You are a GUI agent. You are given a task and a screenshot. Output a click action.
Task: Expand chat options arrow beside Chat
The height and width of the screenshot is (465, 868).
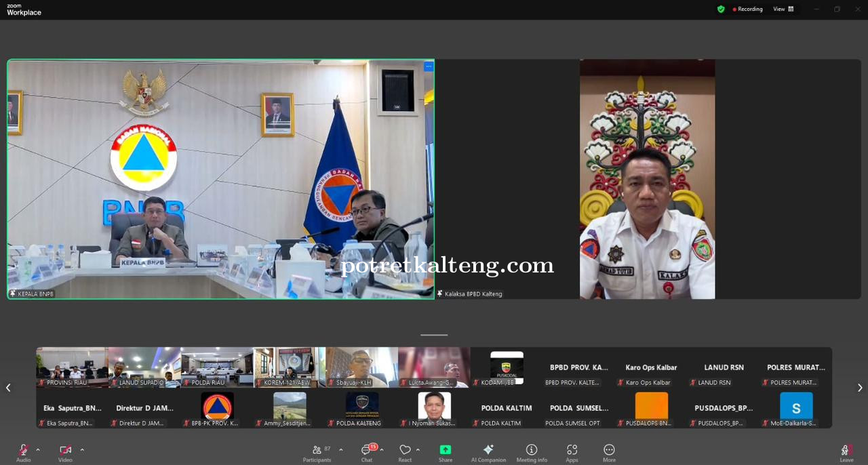coord(382,449)
